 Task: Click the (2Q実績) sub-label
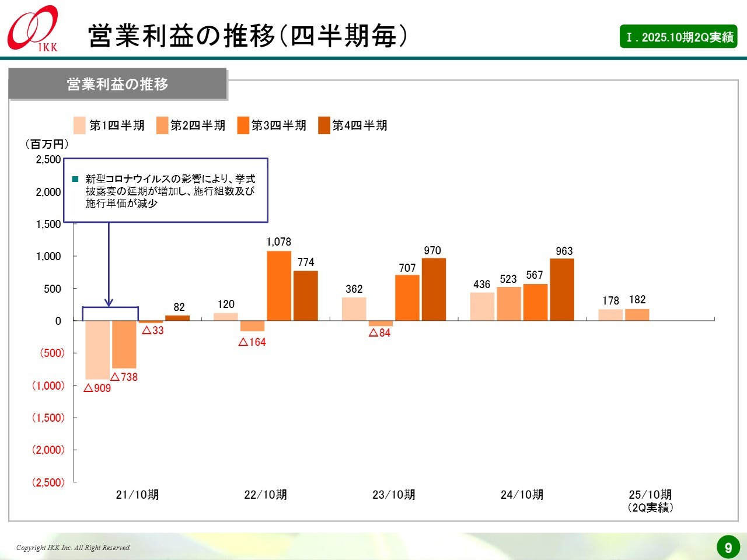(650, 508)
